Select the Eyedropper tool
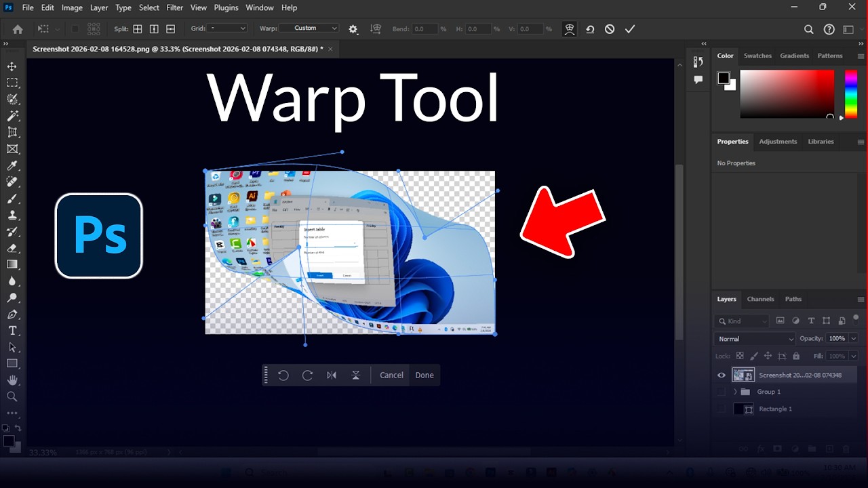Image resolution: width=868 pixels, height=488 pixels. [x=12, y=165]
